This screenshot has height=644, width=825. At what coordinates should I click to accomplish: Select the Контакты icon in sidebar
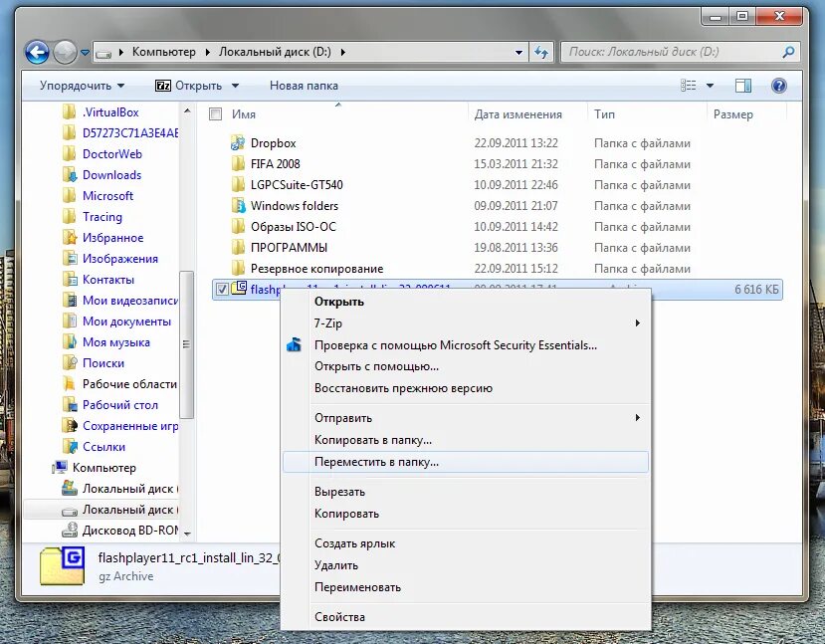(x=70, y=280)
